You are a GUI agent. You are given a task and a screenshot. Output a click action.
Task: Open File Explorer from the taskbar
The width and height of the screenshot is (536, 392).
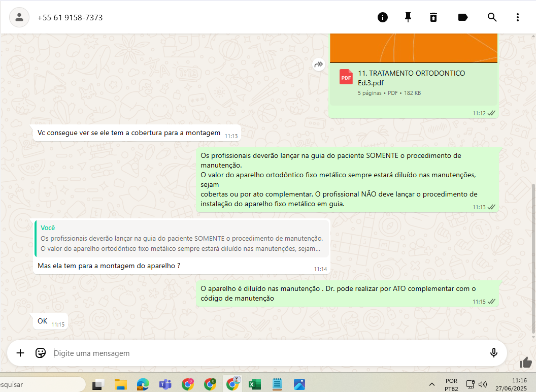pyautogui.click(x=120, y=384)
